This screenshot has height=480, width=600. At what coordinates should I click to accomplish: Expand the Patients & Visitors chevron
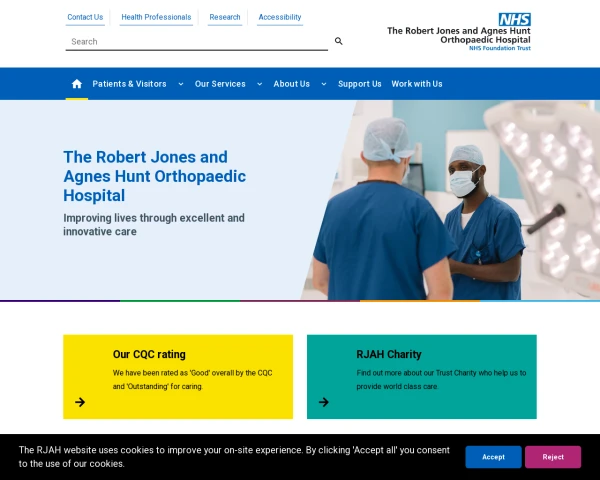pyautogui.click(x=181, y=84)
